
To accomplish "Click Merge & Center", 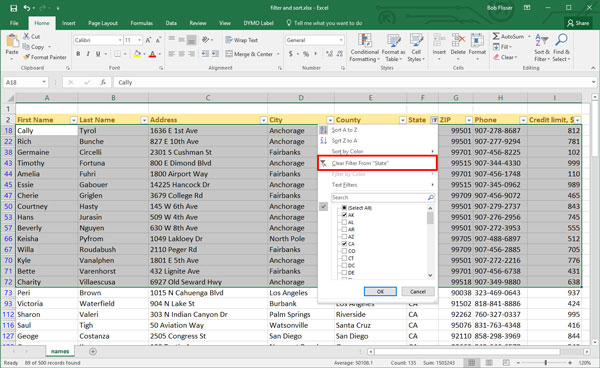I will (x=249, y=54).
